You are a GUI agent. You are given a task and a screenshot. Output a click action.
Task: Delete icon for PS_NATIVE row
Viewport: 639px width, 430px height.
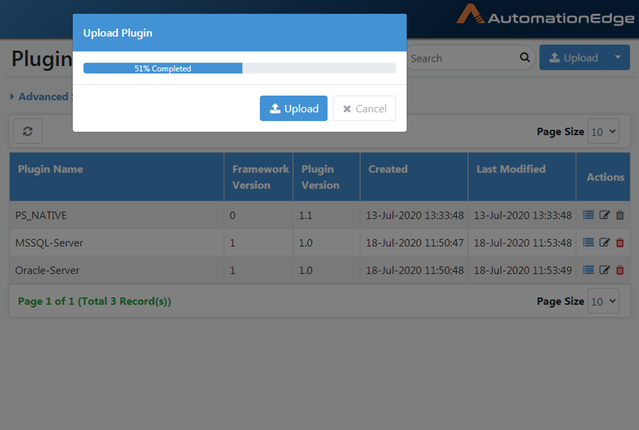click(x=620, y=215)
